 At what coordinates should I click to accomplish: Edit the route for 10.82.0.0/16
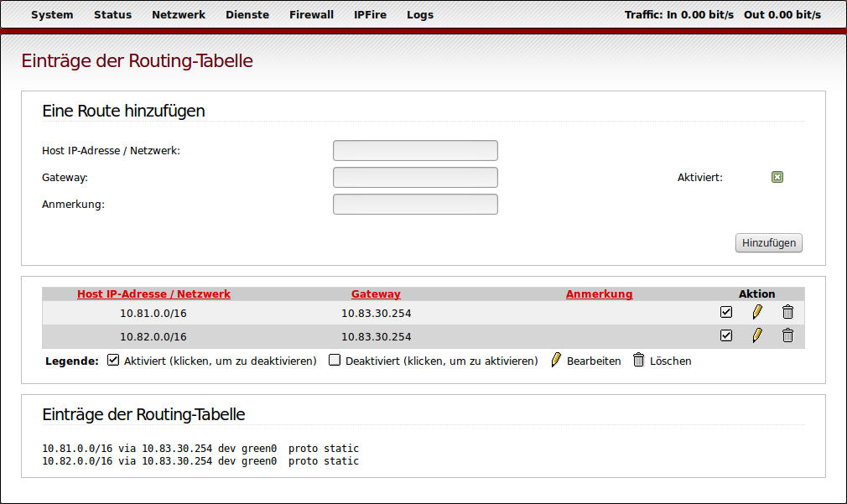click(x=757, y=335)
